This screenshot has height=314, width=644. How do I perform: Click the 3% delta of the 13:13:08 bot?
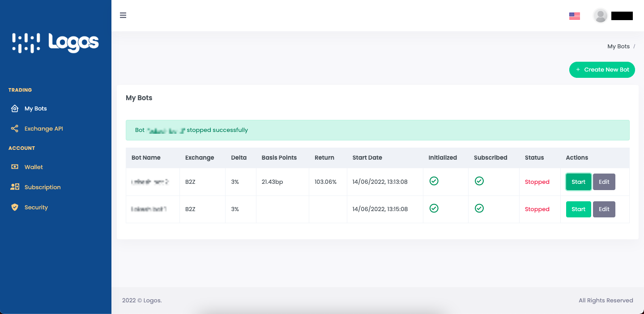[235, 182]
